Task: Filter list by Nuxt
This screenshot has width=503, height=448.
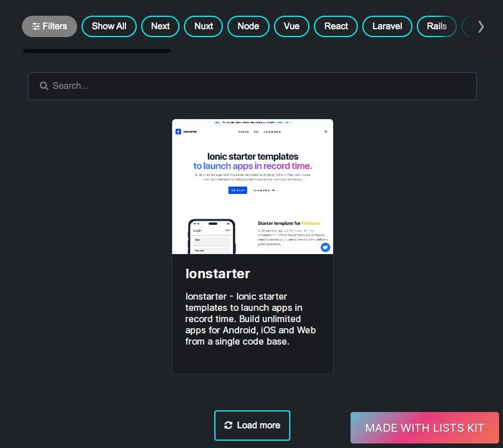Action: (203, 26)
